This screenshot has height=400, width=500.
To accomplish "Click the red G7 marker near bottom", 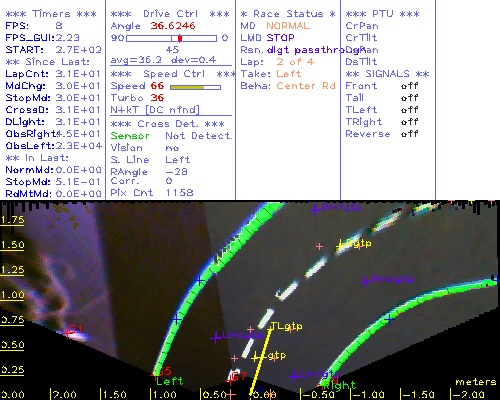I will pyautogui.click(x=239, y=377).
